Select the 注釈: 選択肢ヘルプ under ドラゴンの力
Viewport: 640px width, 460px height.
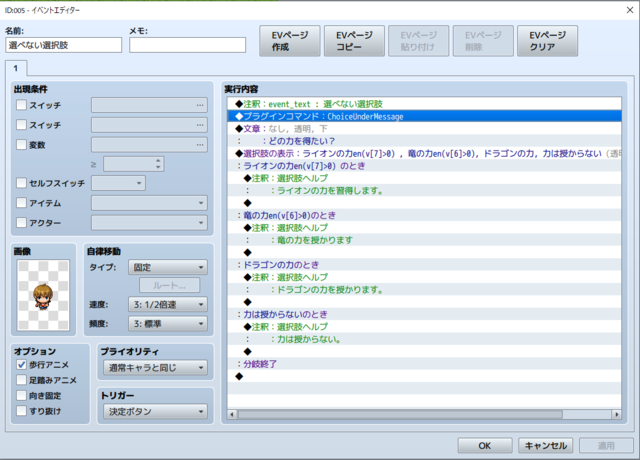click(424, 277)
